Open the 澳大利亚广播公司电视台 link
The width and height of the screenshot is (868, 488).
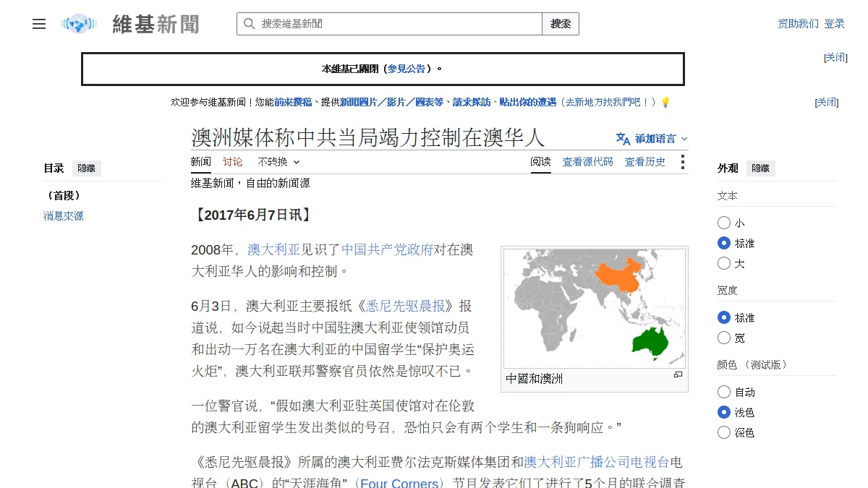pos(597,463)
